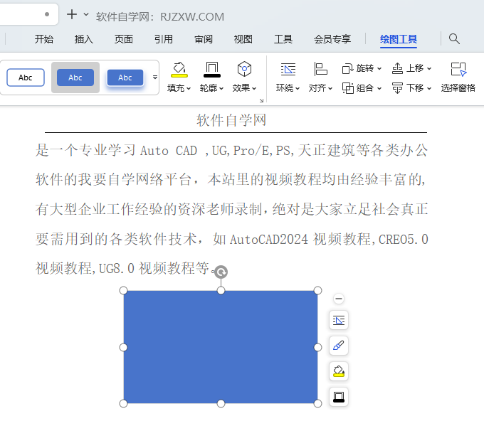
Task: Click the bottom-right resize handle of rectangle
Action: (317, 404)
